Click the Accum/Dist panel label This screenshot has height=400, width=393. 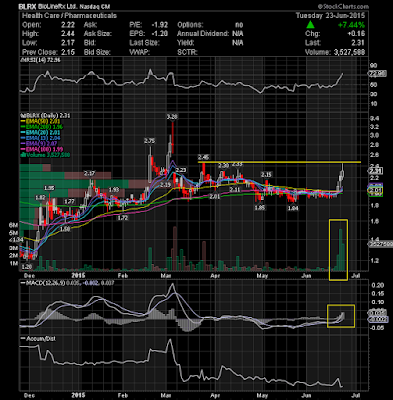coord(37,338)
